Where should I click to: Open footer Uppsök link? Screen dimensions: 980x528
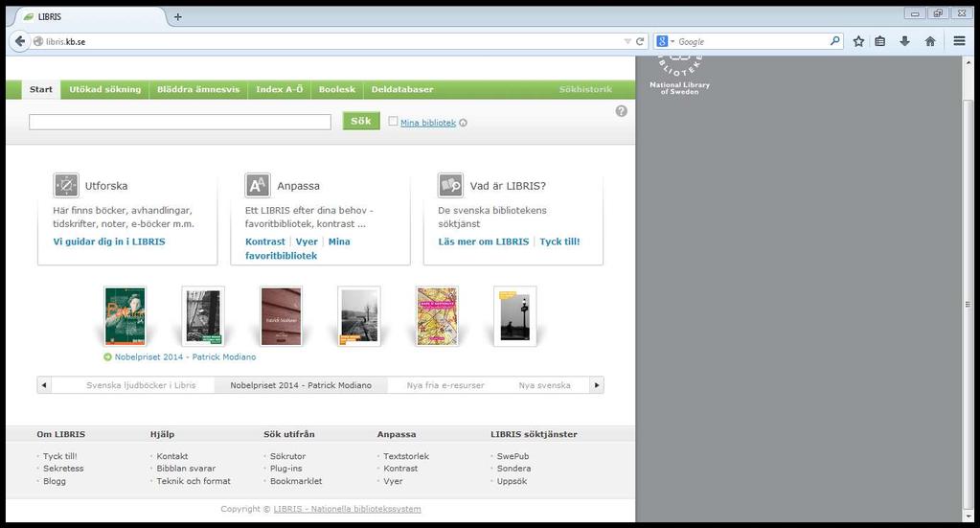tap(512, 481)
